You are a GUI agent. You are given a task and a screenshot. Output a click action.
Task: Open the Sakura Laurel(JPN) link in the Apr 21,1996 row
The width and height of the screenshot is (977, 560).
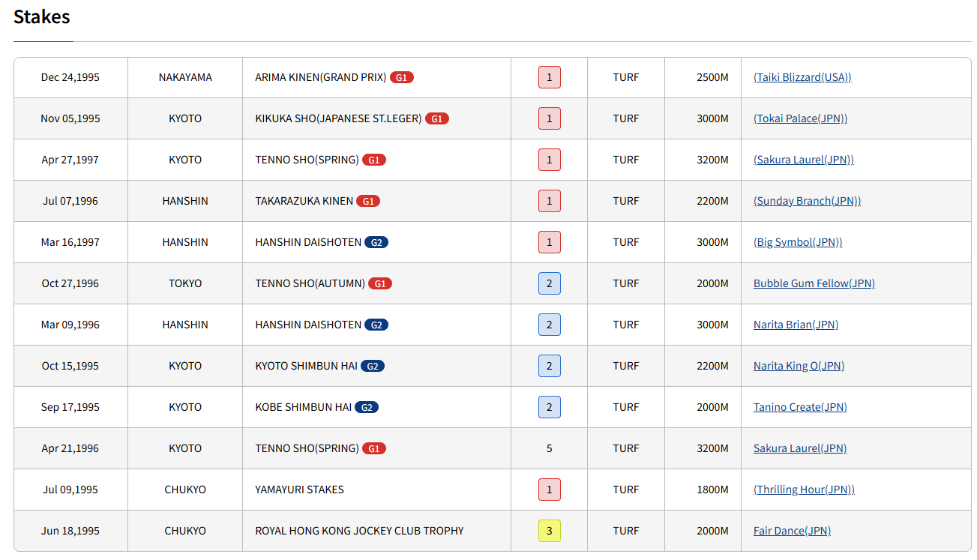pyautogui.click(x=800, y=448)
